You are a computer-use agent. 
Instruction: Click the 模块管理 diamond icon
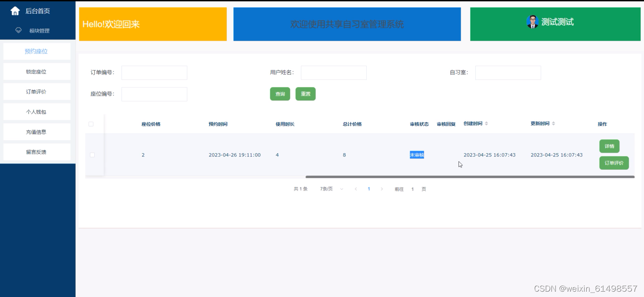[18, 30]
